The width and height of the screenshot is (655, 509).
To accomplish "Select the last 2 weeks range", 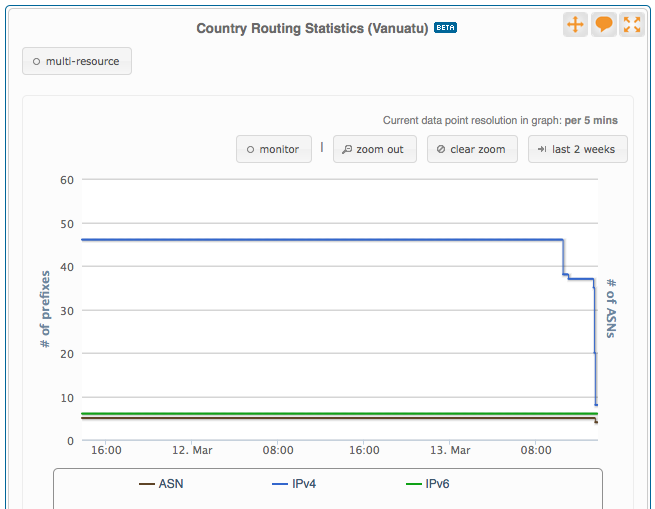I will [x=578, y=150].
